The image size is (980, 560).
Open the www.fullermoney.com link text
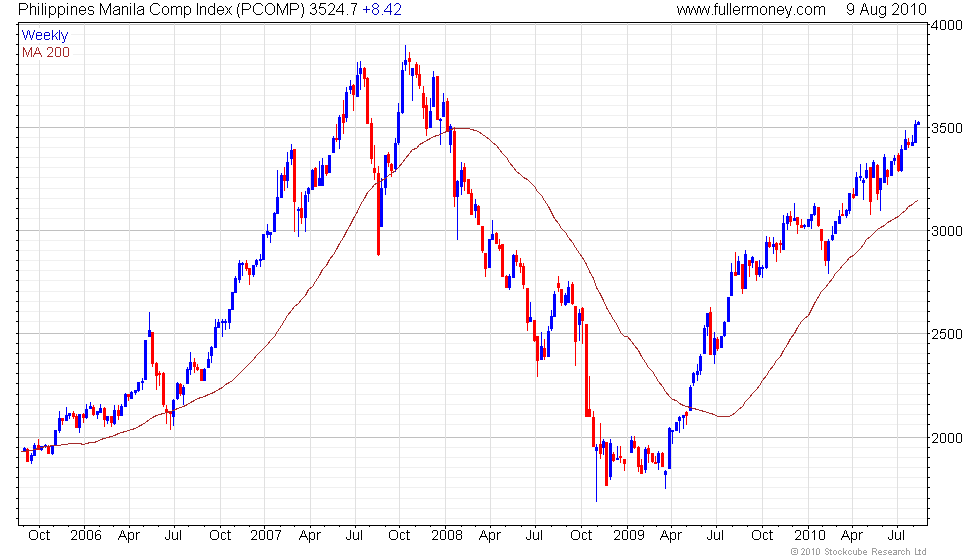pyautogui.click(x=751, y=10)
